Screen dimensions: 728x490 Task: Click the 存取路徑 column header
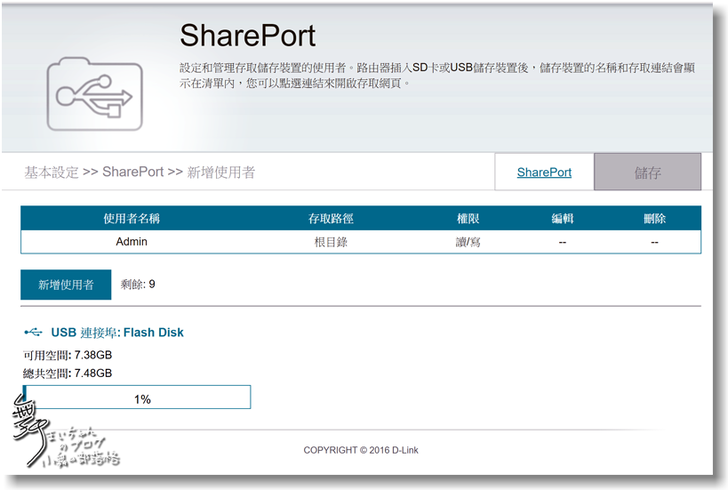(x=331, y=218)
